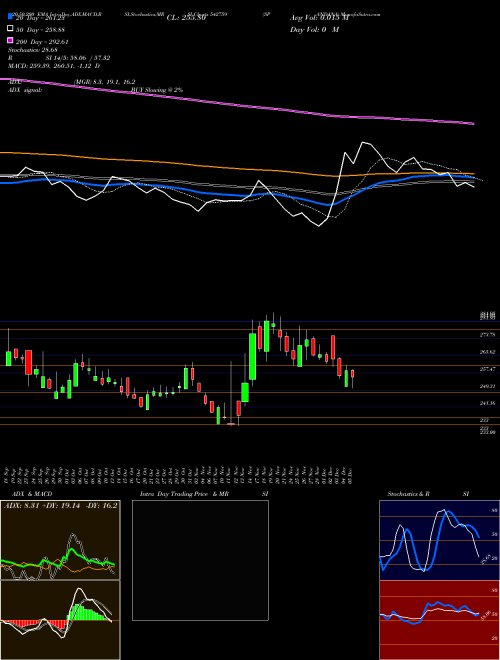Click the 273.78 price axis label

(487, 335)
